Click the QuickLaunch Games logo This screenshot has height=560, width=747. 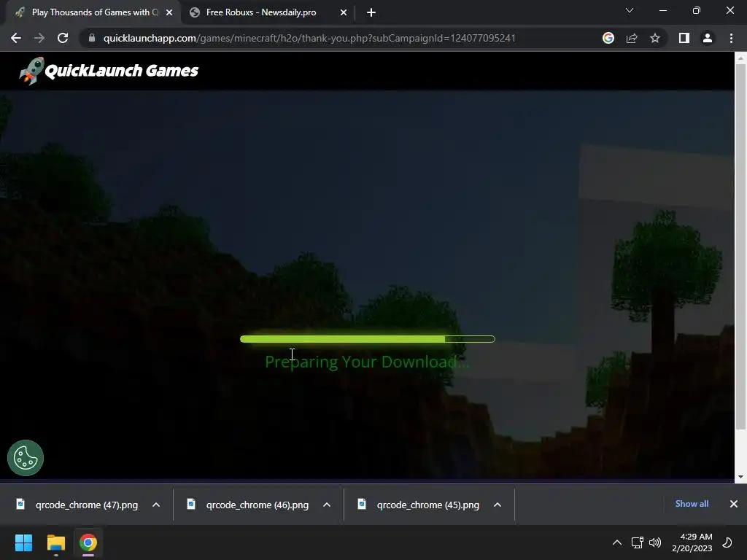click(109, 71)
